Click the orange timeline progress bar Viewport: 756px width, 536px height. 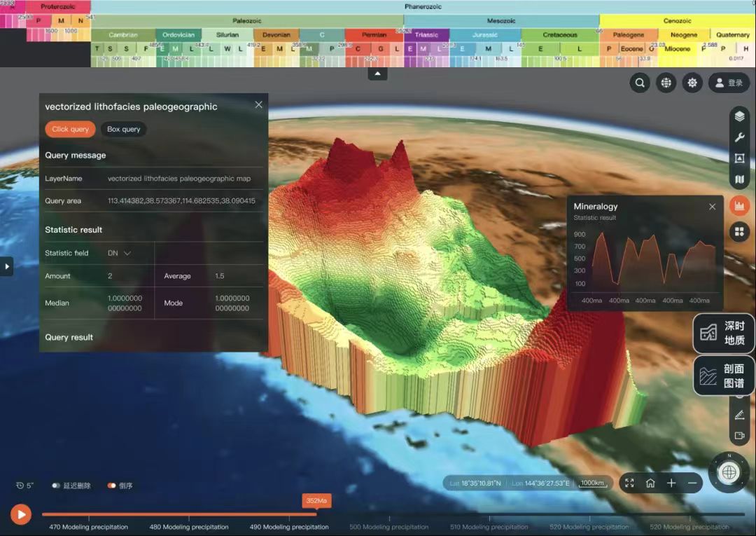[179, 514]
